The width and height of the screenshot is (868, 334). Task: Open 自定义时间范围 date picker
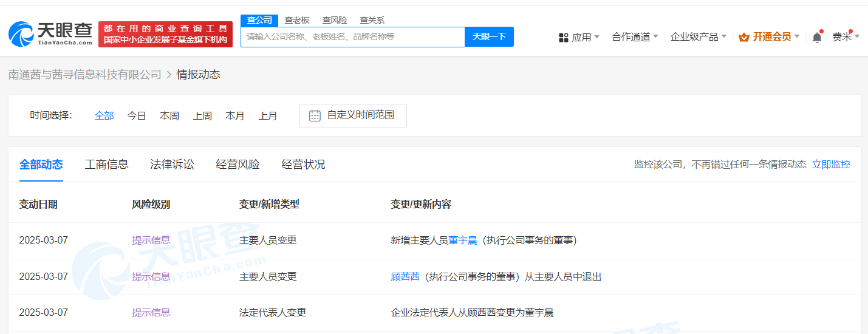coord(353,115)
